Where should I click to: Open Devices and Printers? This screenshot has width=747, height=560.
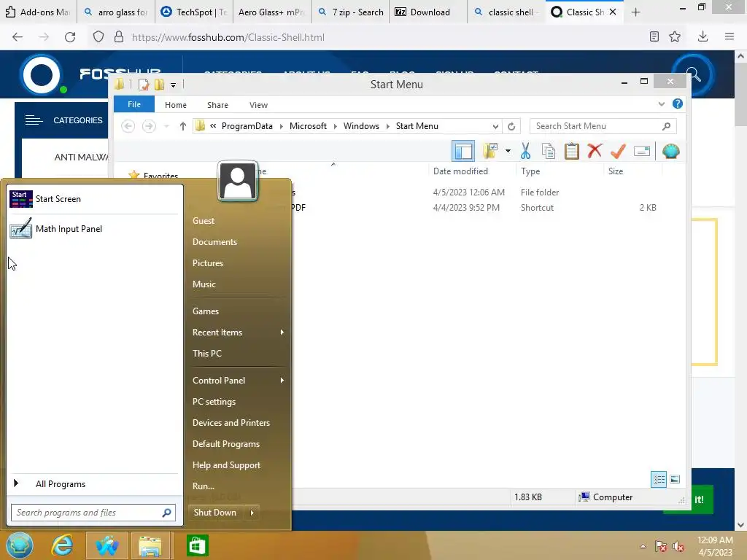pos(231,423)
